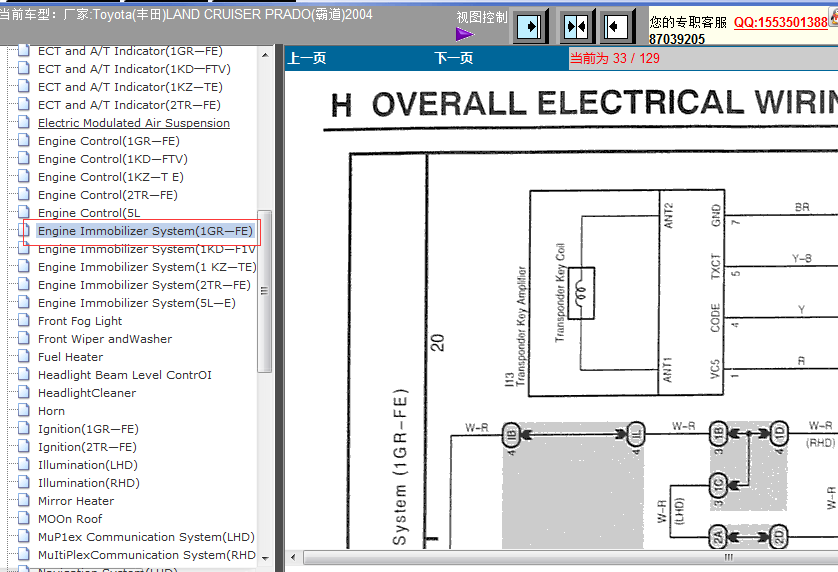Click the right-arrow view control button

pos(530,26)
